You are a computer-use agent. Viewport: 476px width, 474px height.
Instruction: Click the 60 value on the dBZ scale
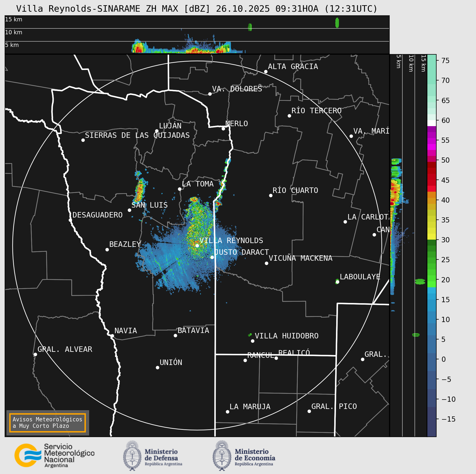[445, 120]
